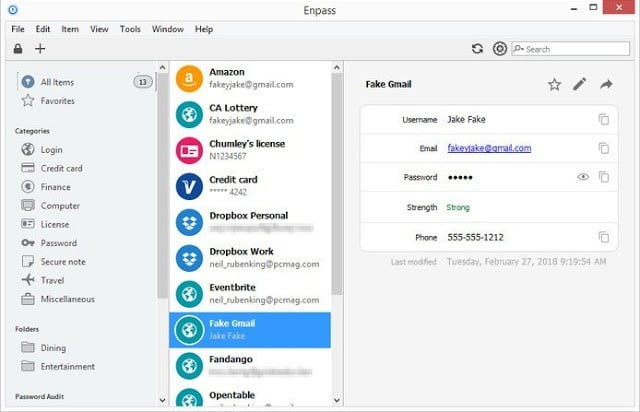Copy the Password field value
Image resolution: width=640 pixels, height=412 pixels.
click(x=604, y=177)
